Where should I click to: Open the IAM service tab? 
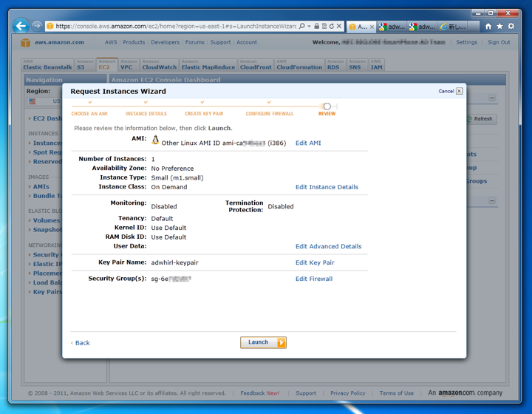click(x=376, y=65)
